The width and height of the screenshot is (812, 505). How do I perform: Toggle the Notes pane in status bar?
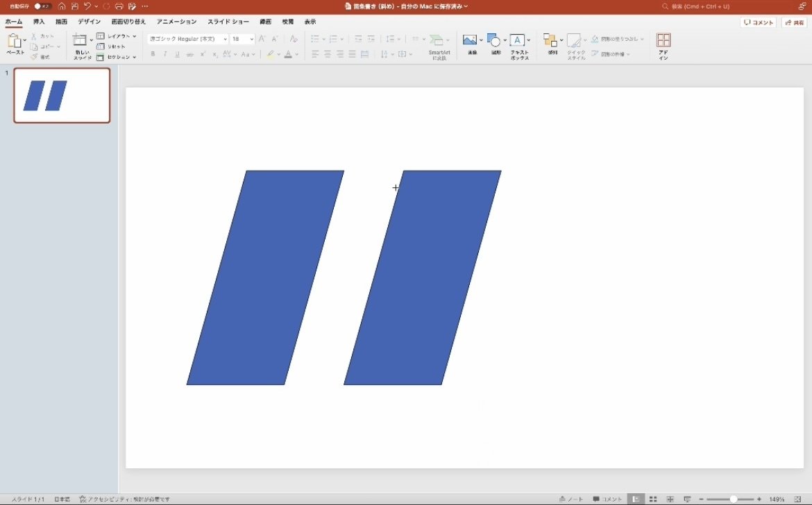point(572,499)
